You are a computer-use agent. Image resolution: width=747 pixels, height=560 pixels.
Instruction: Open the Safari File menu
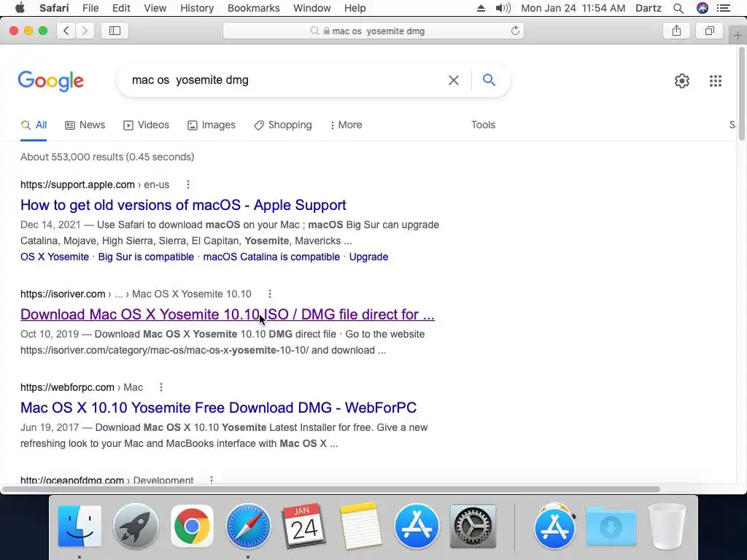[x=90, y=8]
